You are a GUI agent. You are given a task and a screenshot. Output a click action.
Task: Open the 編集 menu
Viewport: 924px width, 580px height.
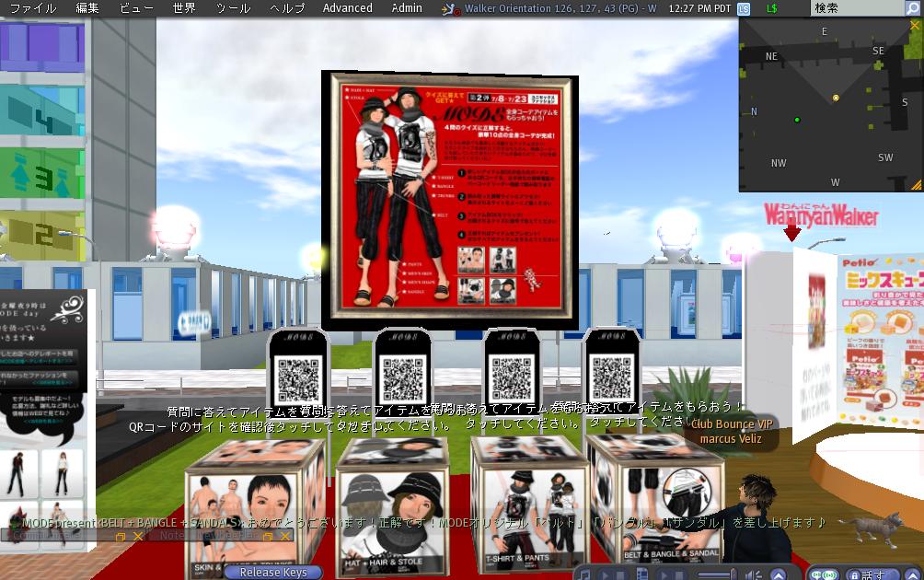point(87,8)
